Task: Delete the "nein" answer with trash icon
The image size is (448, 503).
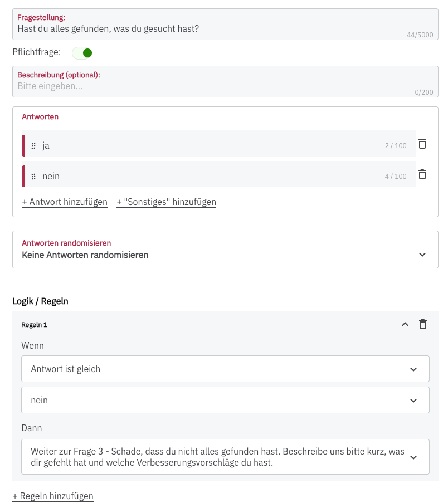Action: [422, 174]
